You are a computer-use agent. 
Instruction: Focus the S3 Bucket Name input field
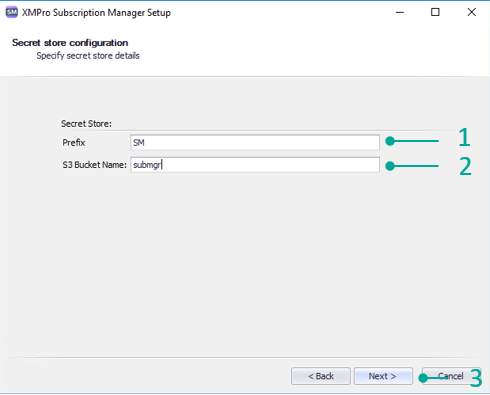(255, 165)
